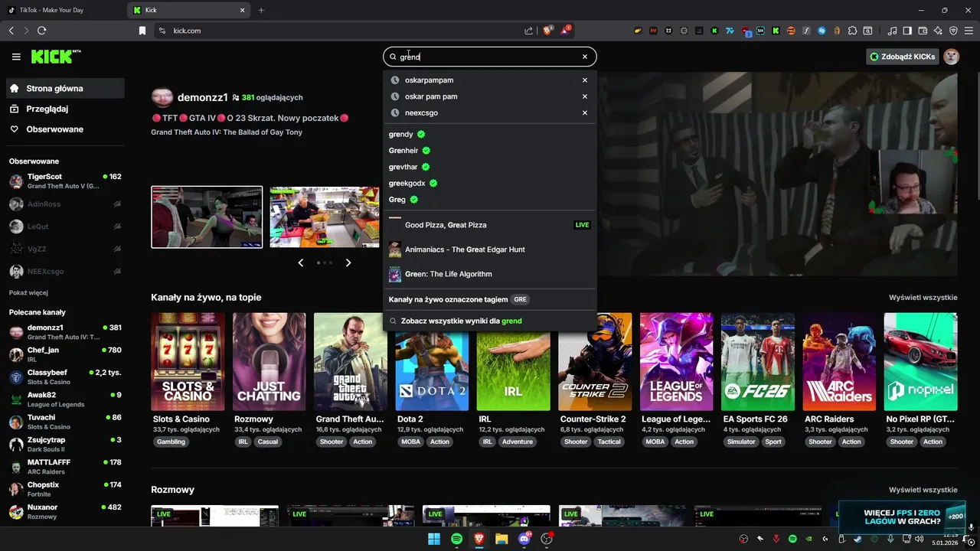Select recent search neexcsgo

tap(421, 112)
